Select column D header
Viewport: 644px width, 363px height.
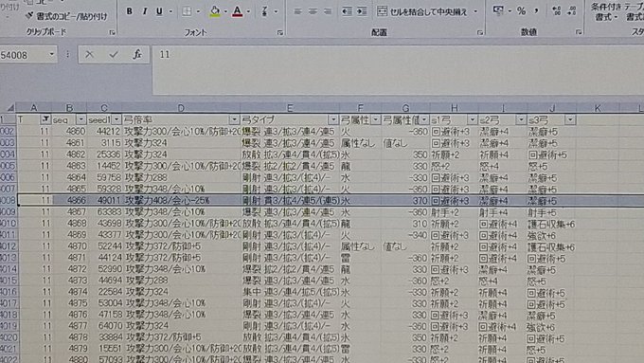coord(181,108)
